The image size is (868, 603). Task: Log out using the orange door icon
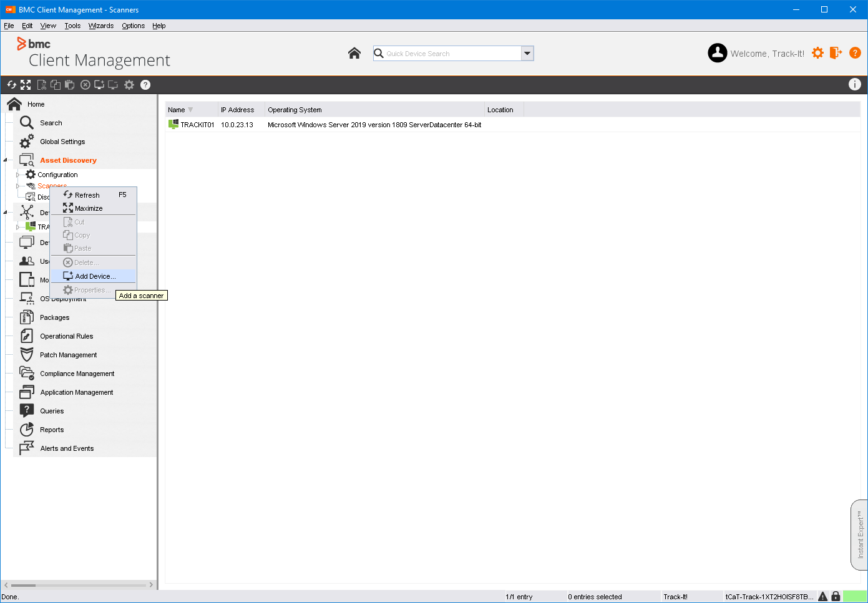(x=836, y=53)
